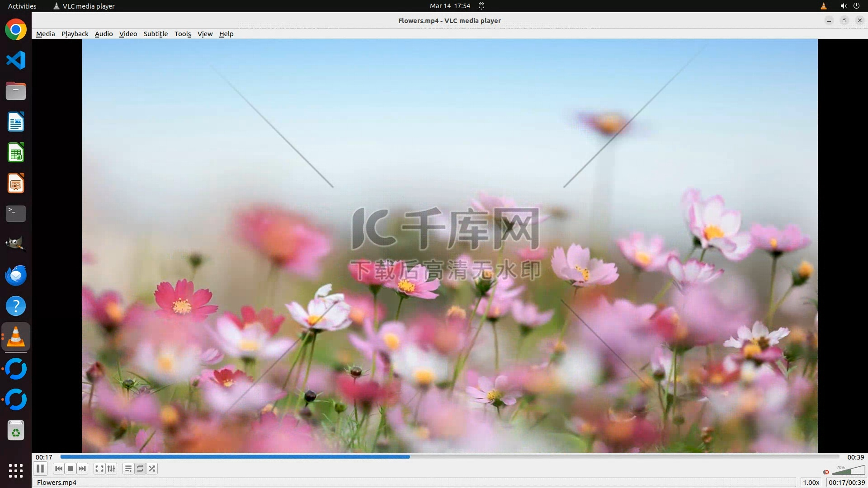Expand the Tools menu
The image size is (868, 488).
183,34
